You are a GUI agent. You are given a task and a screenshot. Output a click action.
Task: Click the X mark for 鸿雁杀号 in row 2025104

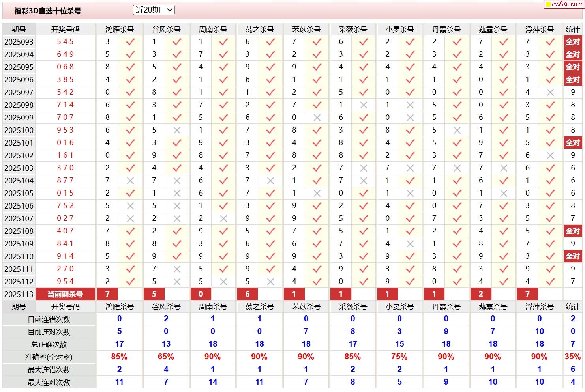130,181
